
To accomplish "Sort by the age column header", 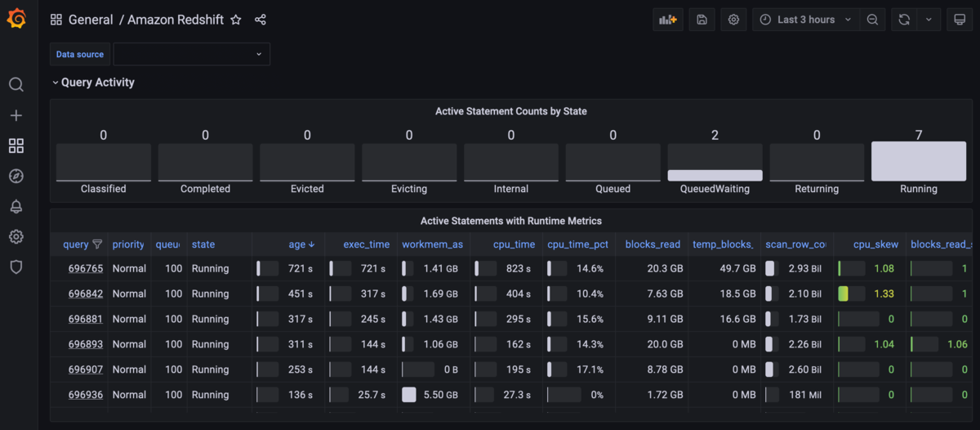I will 301,244.
